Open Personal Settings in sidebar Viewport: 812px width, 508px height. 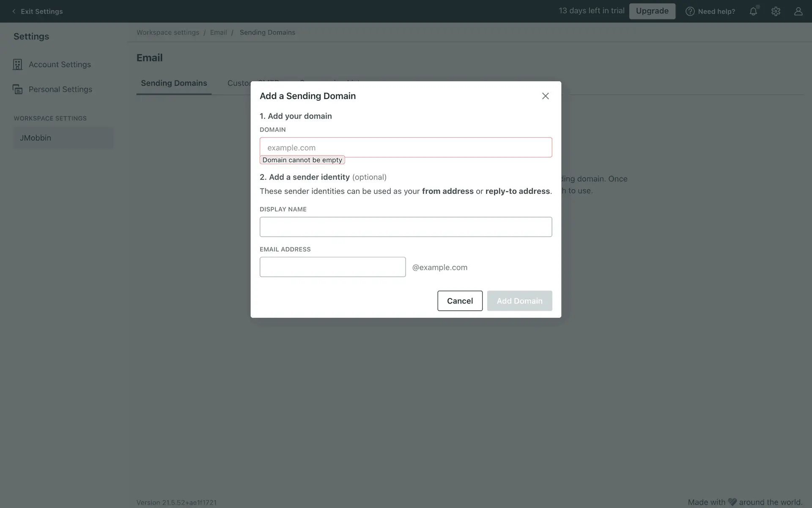[60, 89]
